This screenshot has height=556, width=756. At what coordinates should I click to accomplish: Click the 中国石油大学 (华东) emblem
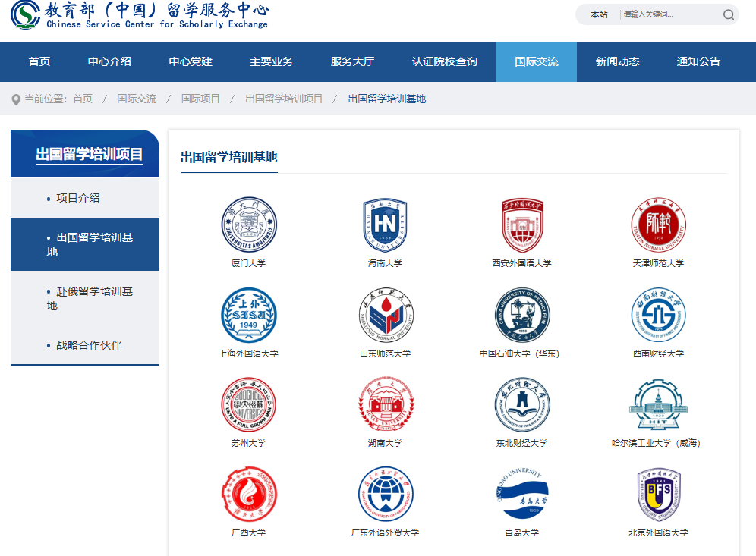click(522, 315)
